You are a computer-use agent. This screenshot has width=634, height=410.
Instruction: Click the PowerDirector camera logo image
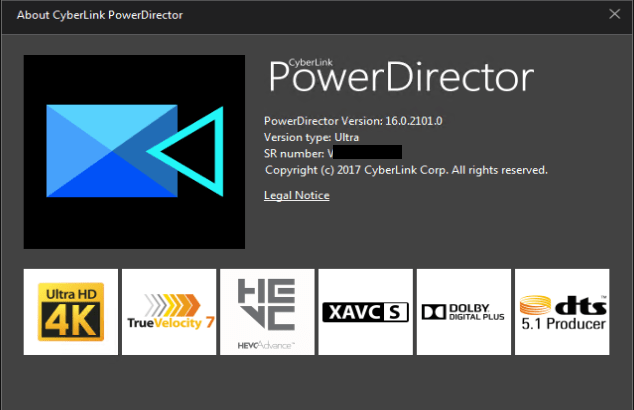[x=134, y=152]
